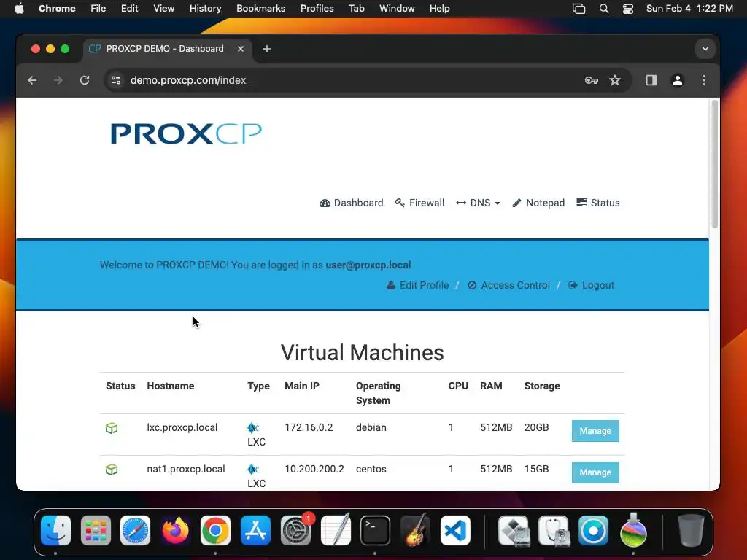Open the Dashboard nav link
Screen dimensions: 747x560
[352, 203]
